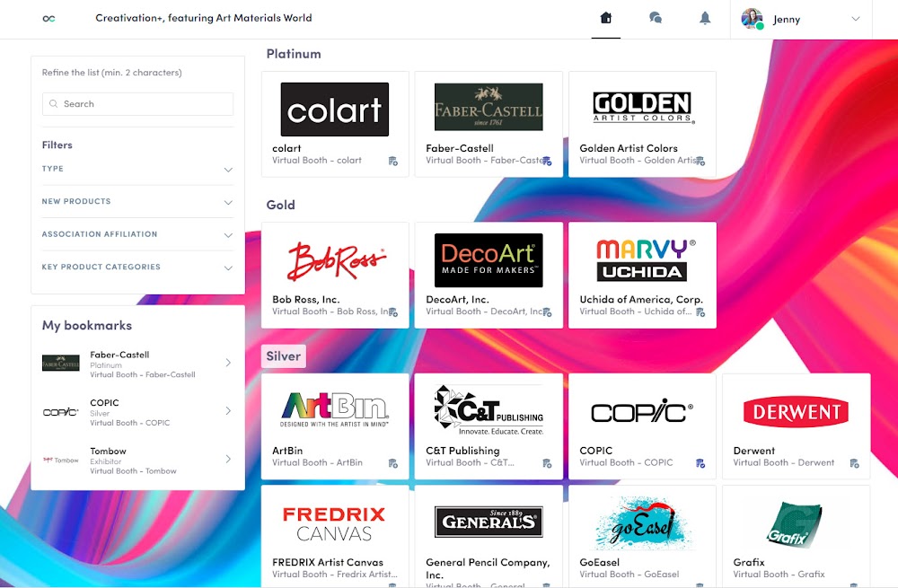
Task: Click the C&T Publishing logo
Action: click(x=489, y=410)
